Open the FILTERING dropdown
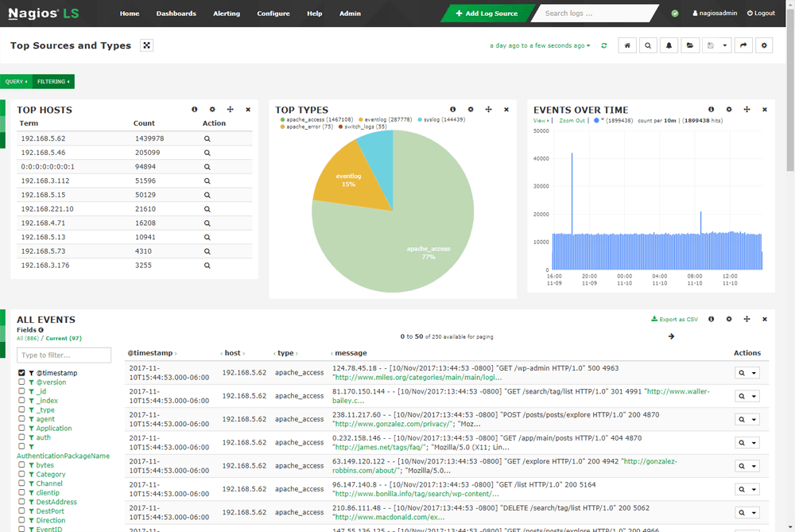The image size is (795, 532). click(x=52, y=81)
